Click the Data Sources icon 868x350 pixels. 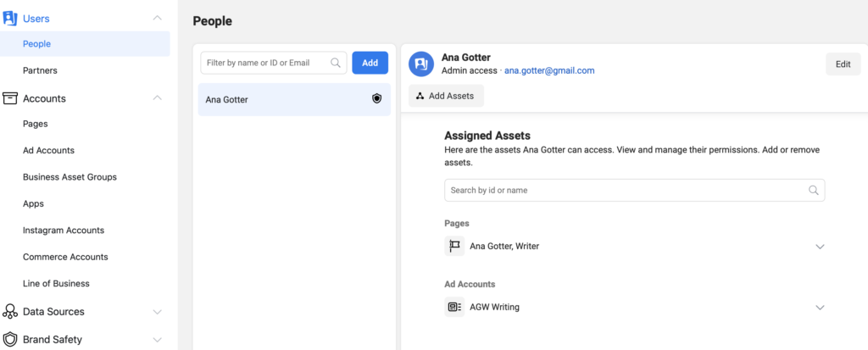point(10,312)
